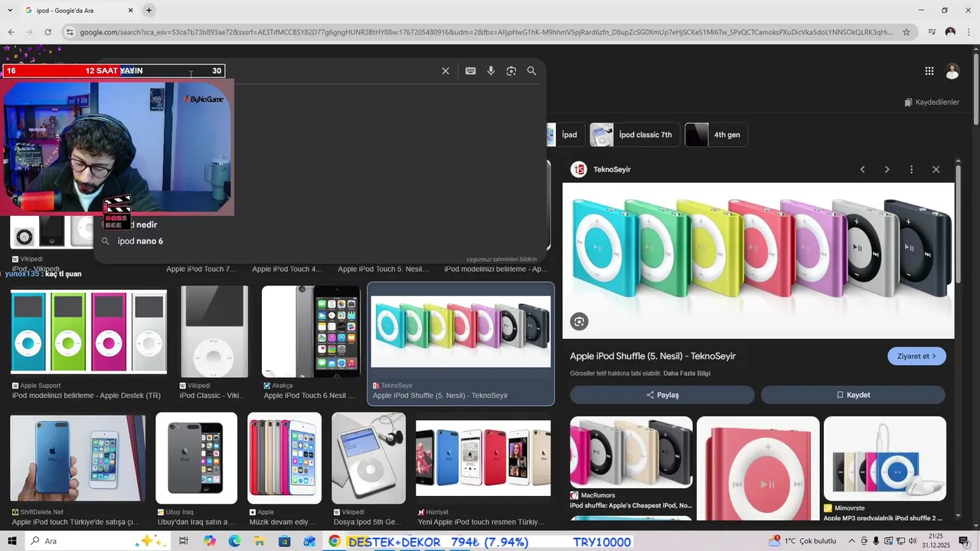Open the TeknoSeyir source header
Image resolution: width=980 pixels, height=551 pixels.
602,170
